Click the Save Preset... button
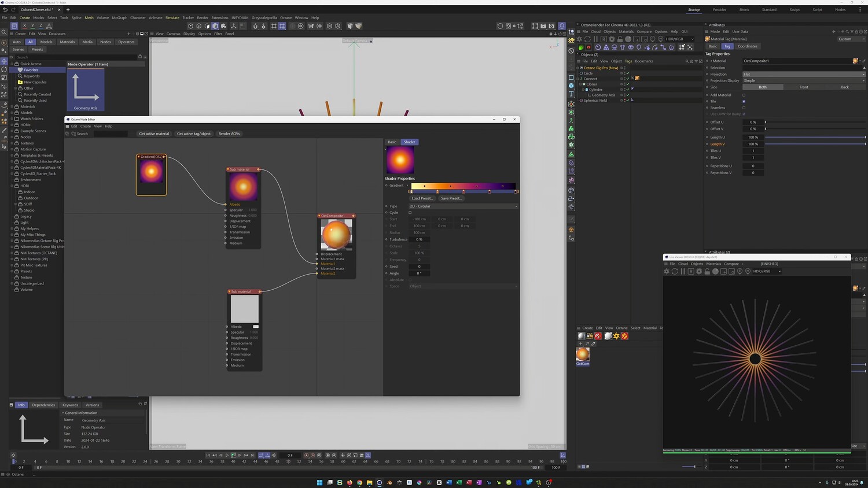Viewport: 868px width, 488px height. tap(451, 198)
